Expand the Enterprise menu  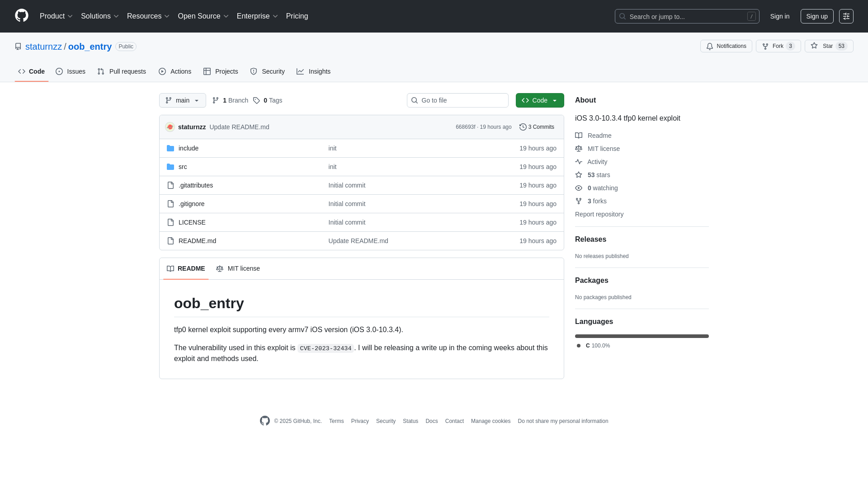[x=257, y=16]
